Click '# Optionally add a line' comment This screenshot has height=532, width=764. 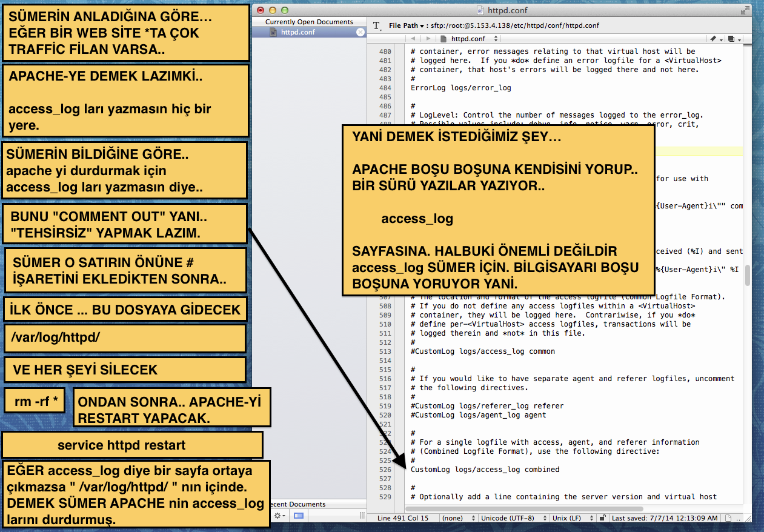click(563, 497)
